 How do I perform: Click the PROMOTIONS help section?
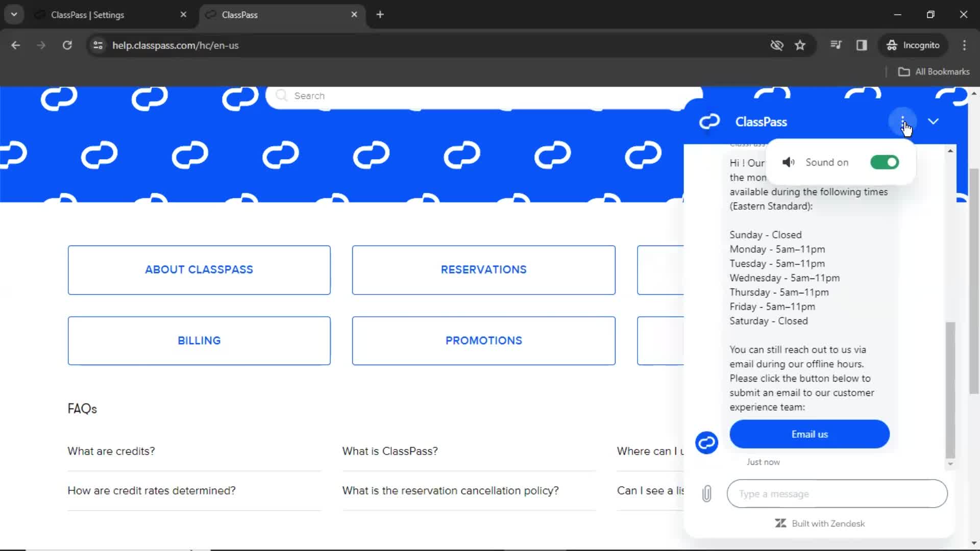point(483,340)
